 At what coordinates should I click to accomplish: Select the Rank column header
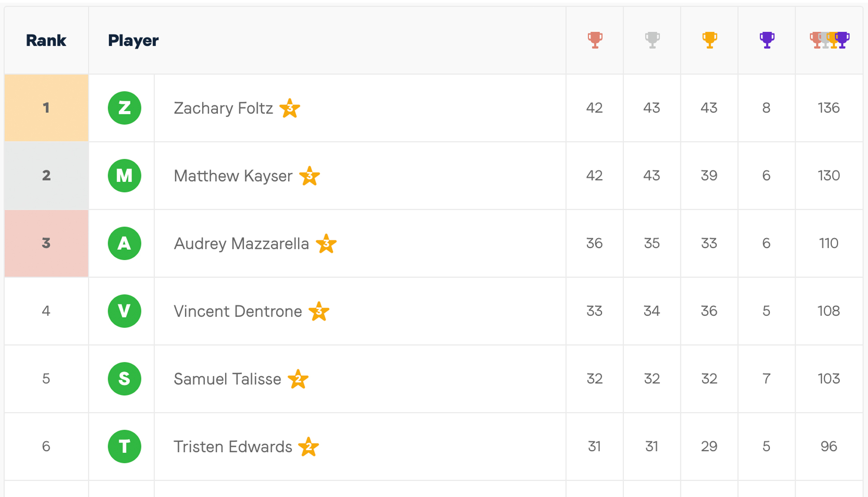pos(46,40)
